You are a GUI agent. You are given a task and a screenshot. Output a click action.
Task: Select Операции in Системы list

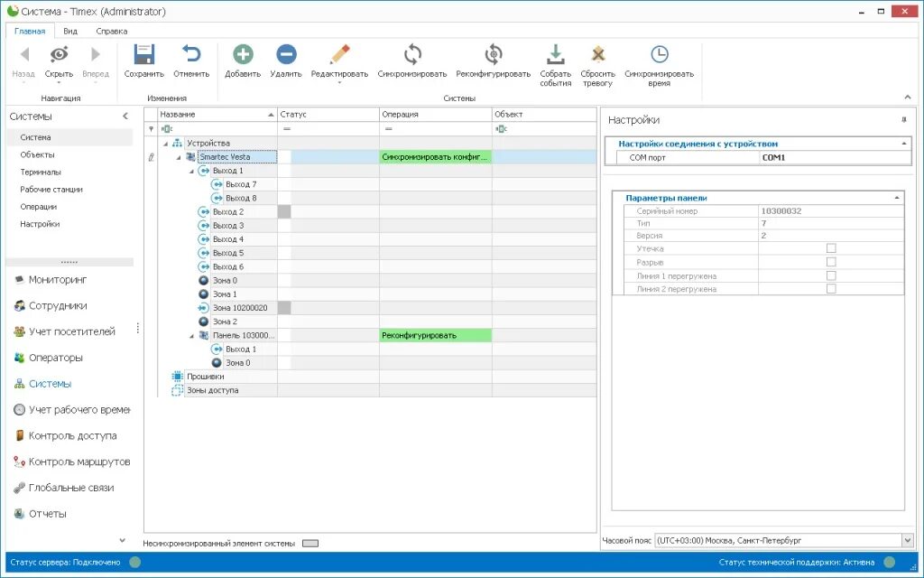coord(38,207)
